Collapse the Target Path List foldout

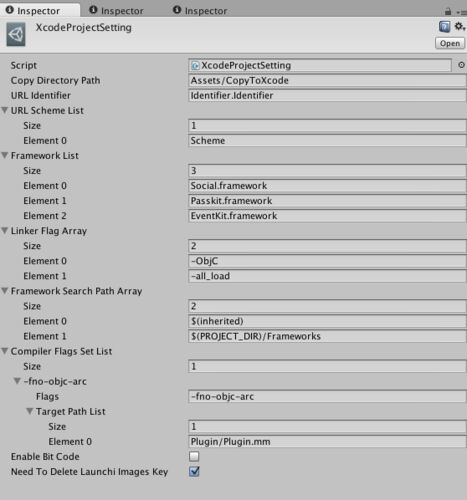point(30,411)
